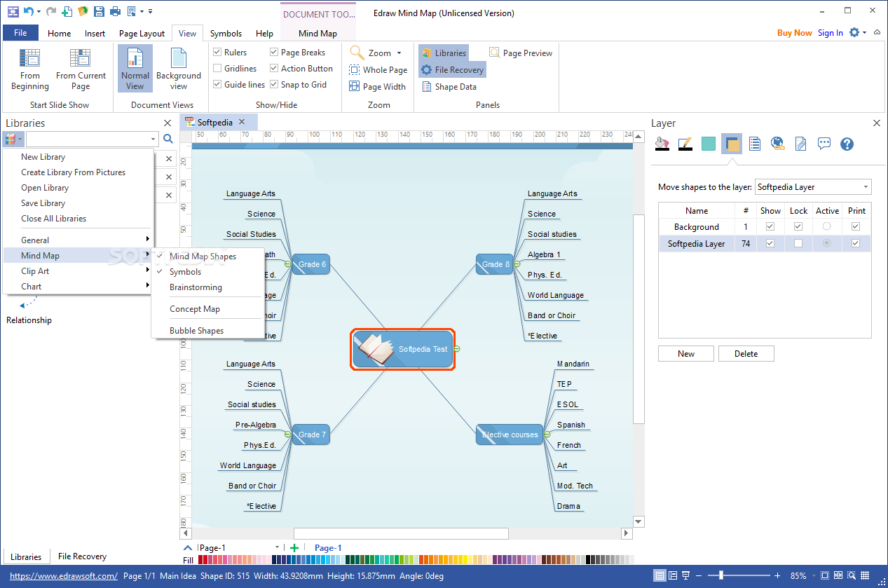Toggle Show checkbox for Softpedia Layer
This screenshot has height=588, width=888.
point(770,244)
